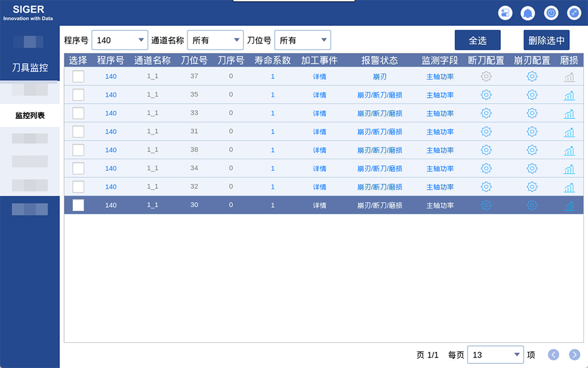Select 监控列表 in the sidebar
The image size is (588, 368).
(x=30, y=115)
